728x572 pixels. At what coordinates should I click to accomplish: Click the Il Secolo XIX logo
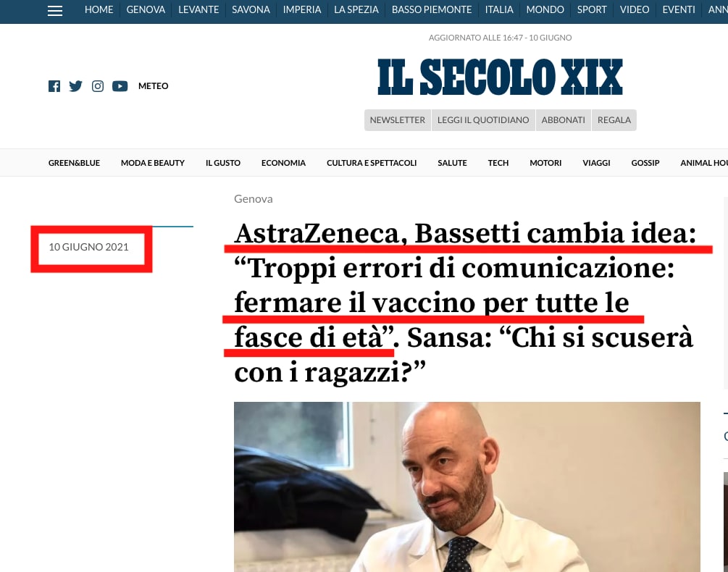pos(500,77)
